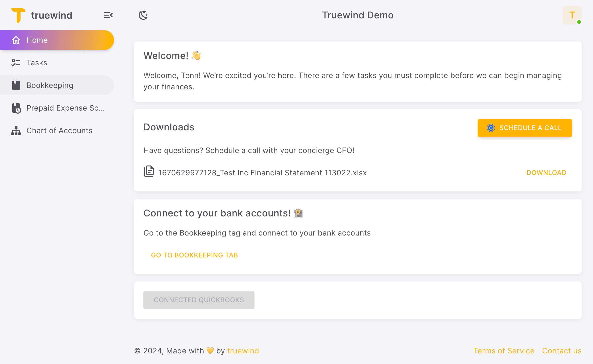
Task: Open the truewind link in the footer
Action: click(x=243, y=351)
